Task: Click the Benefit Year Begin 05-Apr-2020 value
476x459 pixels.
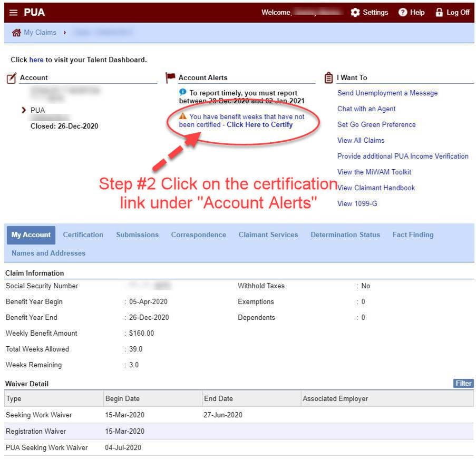Action: [148, 302]
